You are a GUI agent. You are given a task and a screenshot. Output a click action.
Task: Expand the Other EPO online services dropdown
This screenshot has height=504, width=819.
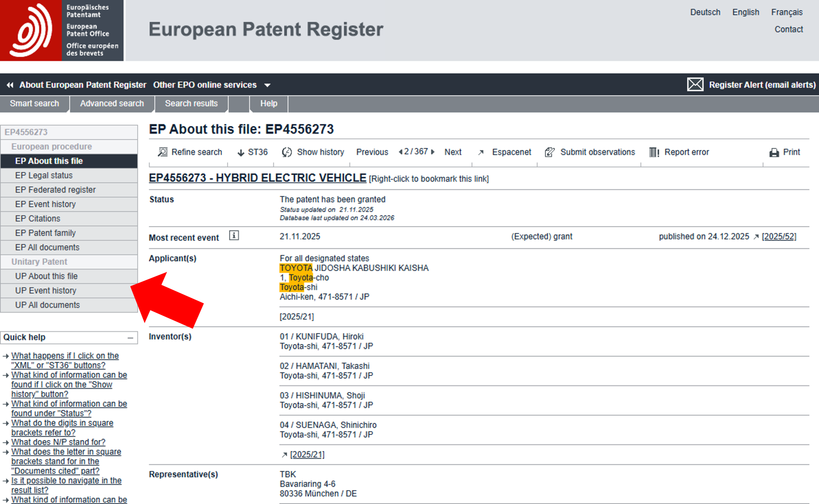point(267,85)
